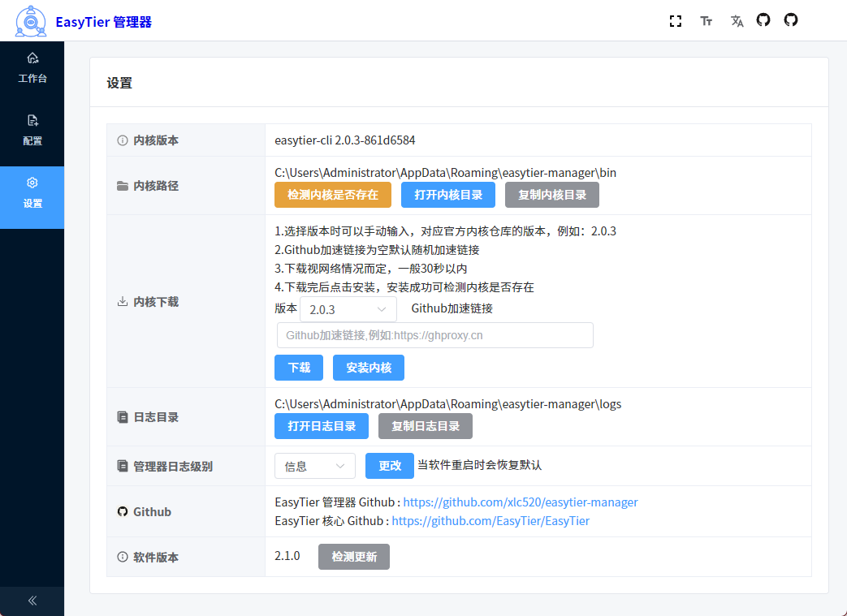Click the info icon beside 内核版本
This screenshot has width=847, height=616.
(123, 140)
